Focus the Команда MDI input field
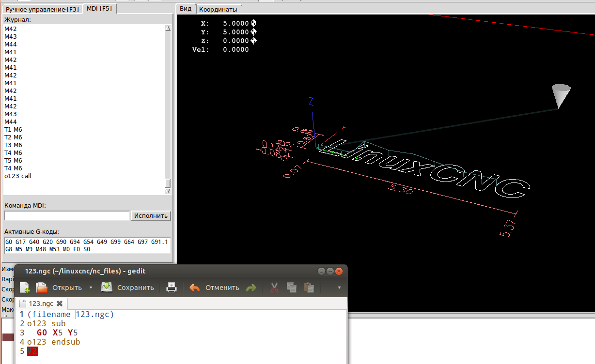 67,215
